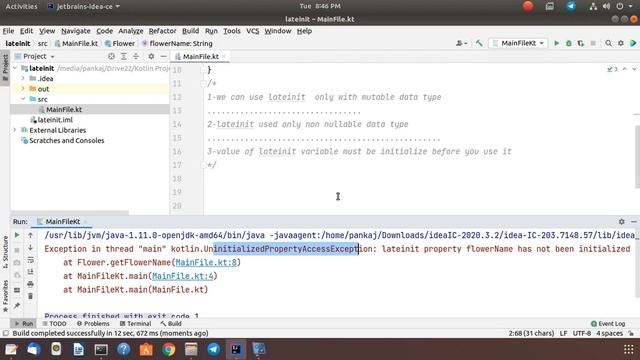Open MainFile.kt:4 stack trace link
The height and width of the screenshot is (360, 640).
(x=182, y=276)
